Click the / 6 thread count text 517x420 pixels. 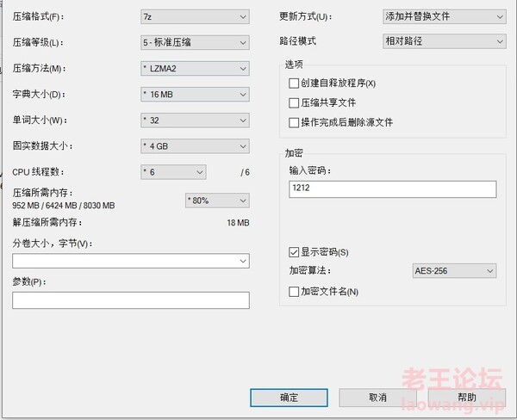click(245, 172)
